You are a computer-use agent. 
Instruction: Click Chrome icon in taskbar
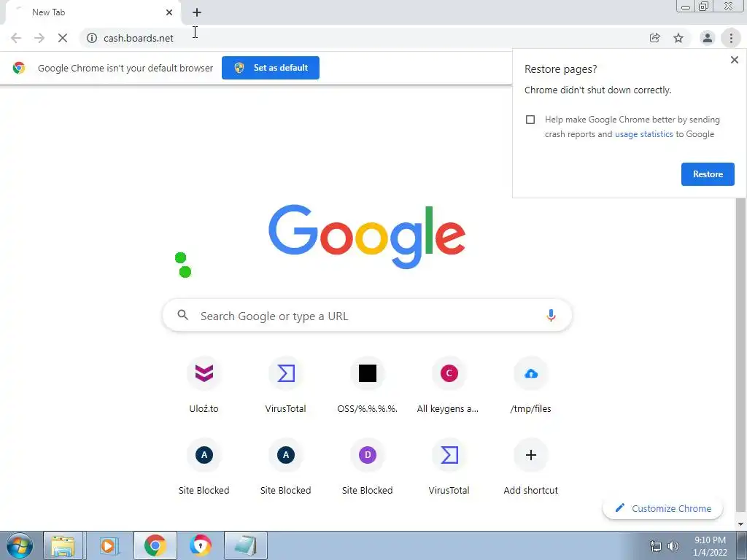[x=155, y=545]
